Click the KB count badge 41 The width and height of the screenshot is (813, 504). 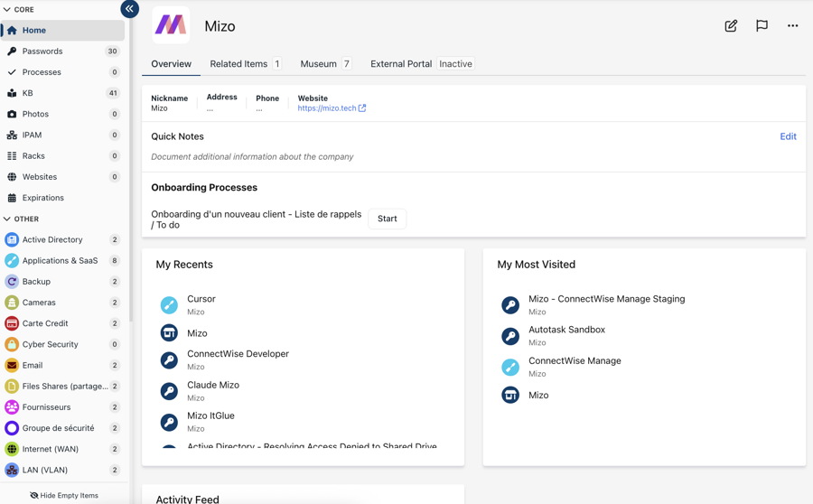(x=113, y=93)
